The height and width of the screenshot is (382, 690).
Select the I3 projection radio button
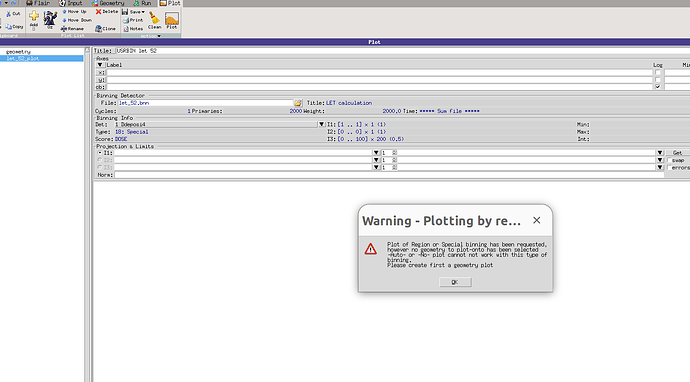point(100,167)
